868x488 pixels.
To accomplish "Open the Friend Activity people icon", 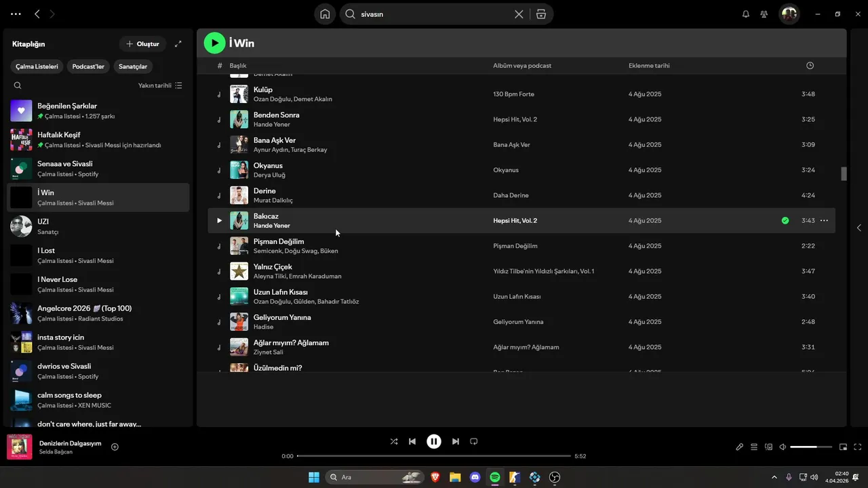I will [x=764, y=14].
